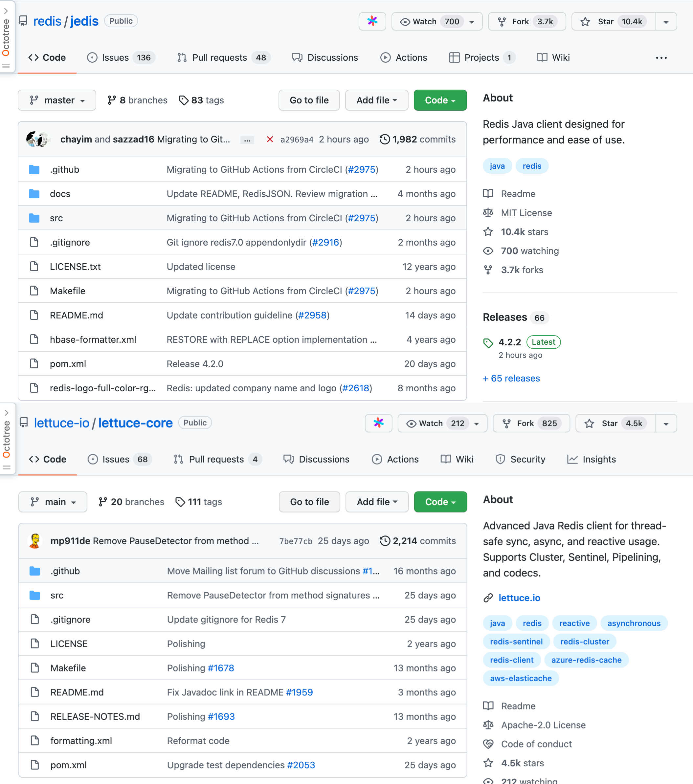This screenshot has height=784, width=693.
Task: Click the tag icon showing 83 tags on jedis
Action: pyautogui.click(x=183, y=100)
